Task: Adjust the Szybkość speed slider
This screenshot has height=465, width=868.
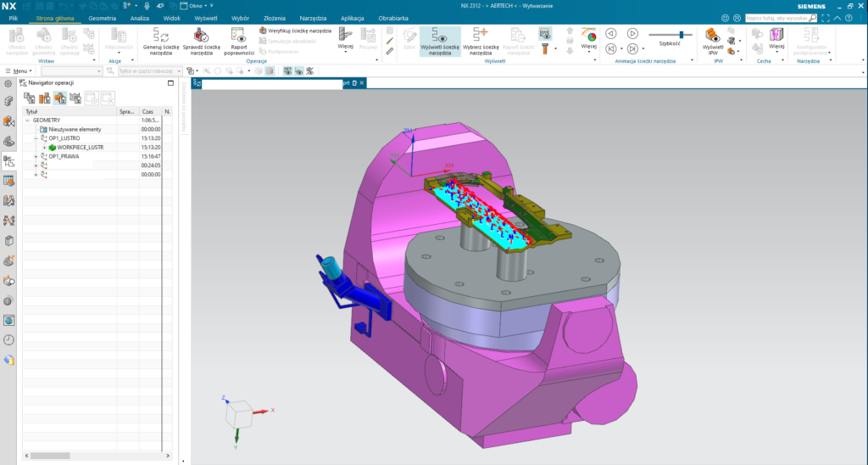Action: [x=682, y=35]
